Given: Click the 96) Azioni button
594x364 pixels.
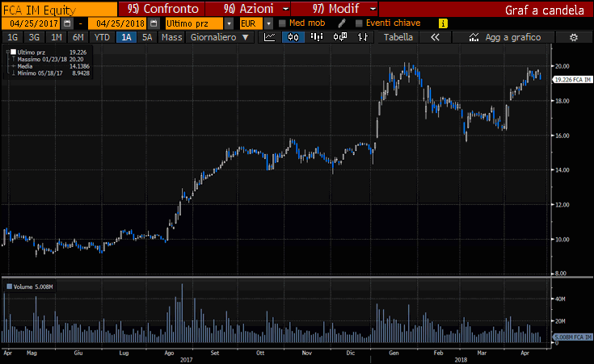Looking at the screenshot, I should pyautogui.click(x=248, y=9).
